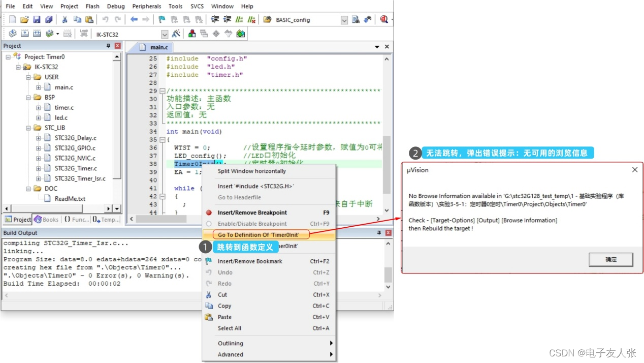Open the SVCS menu
The height and width of the screenshot is (363, 644).
[197, 6]
